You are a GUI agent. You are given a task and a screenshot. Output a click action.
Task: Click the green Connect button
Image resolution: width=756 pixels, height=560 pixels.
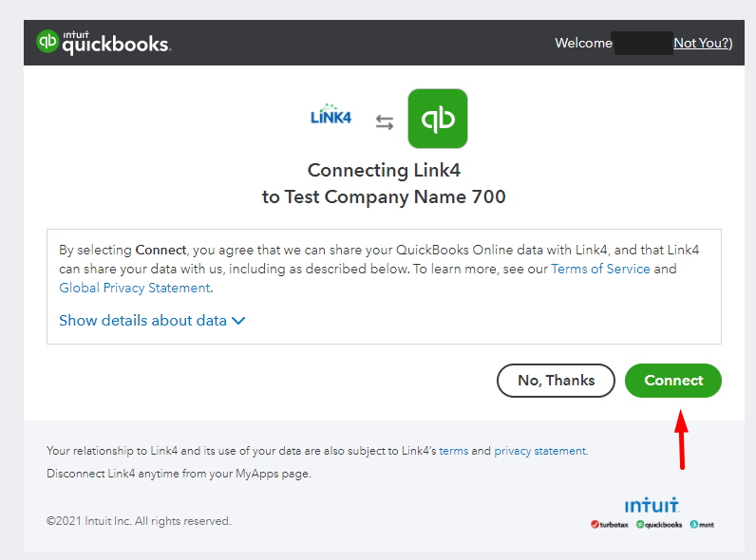click(673, 381)
